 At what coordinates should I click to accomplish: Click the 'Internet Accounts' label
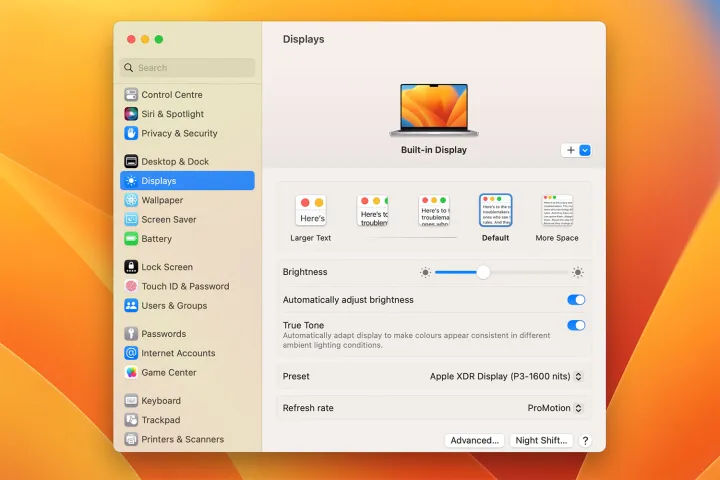point(178,353)
